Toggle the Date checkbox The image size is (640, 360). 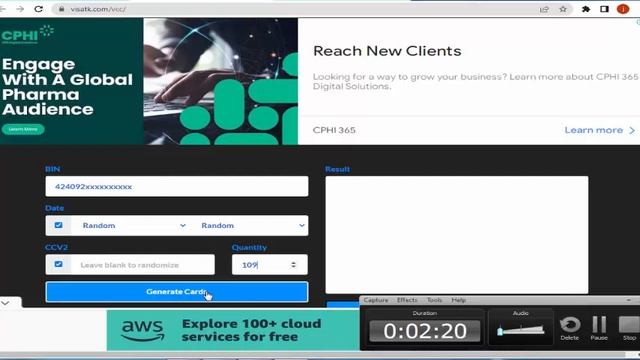point(58,225)
